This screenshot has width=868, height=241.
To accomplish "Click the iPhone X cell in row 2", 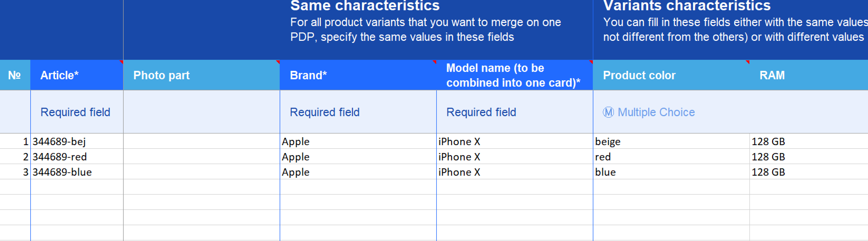I will coord(515,156).
